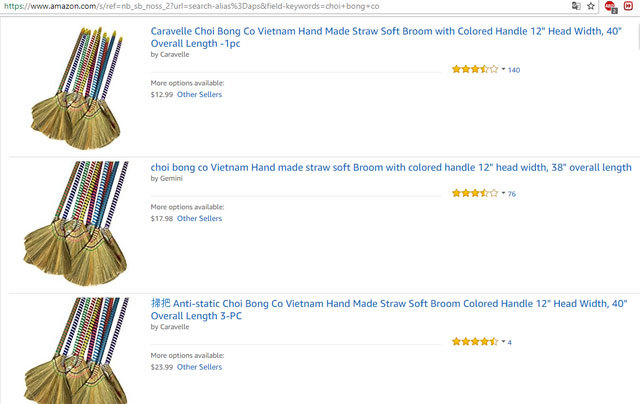The image size is (640, 404).
Task: Click the translate page icon
Action: click(575, 6)
